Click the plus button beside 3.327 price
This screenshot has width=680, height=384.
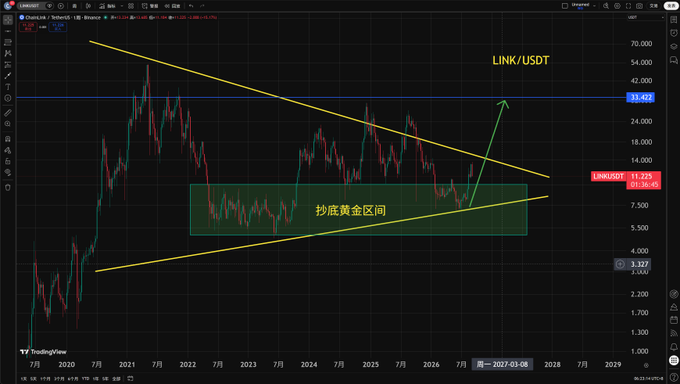(620, 264)
